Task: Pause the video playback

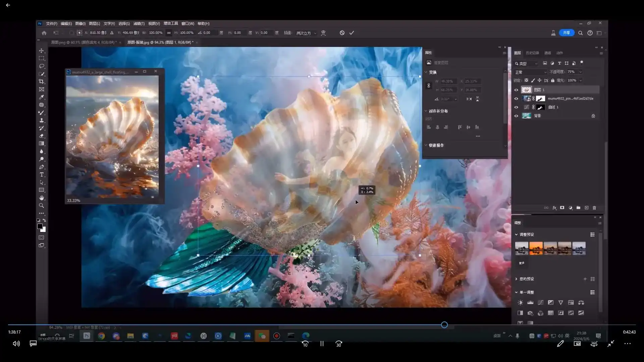Action: pos(322,344)
